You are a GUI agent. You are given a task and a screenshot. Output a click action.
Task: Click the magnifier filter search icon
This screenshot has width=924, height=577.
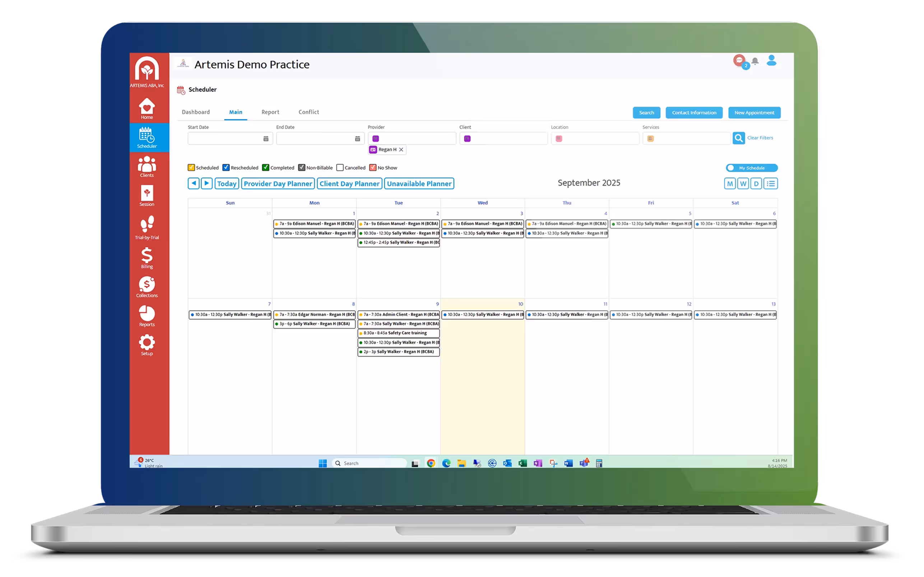click(738, 138)
